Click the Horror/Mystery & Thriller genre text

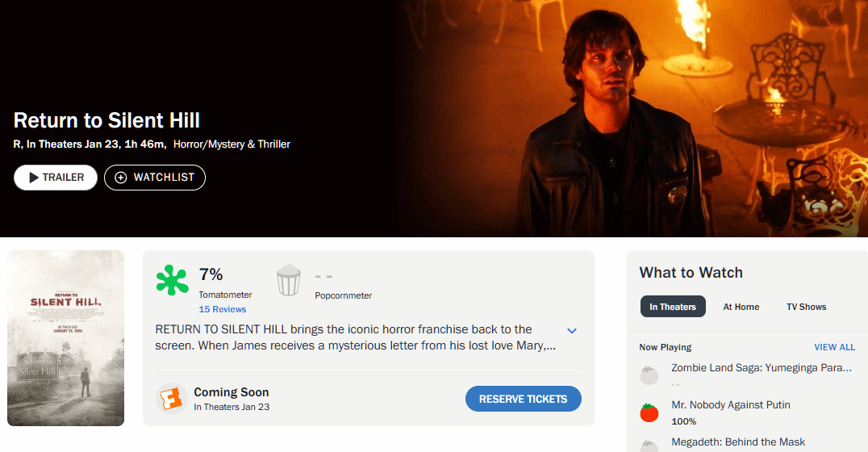tap(232, 144)
